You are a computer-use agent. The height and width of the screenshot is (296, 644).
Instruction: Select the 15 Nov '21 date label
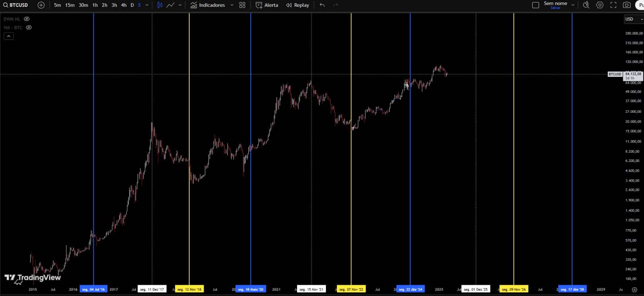point(312,289)
